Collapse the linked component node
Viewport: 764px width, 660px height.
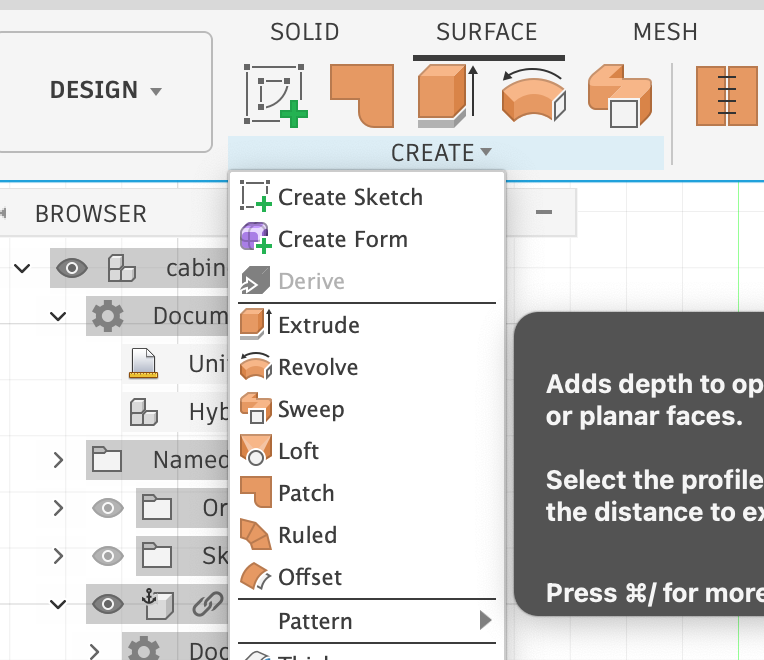[58, 604]
